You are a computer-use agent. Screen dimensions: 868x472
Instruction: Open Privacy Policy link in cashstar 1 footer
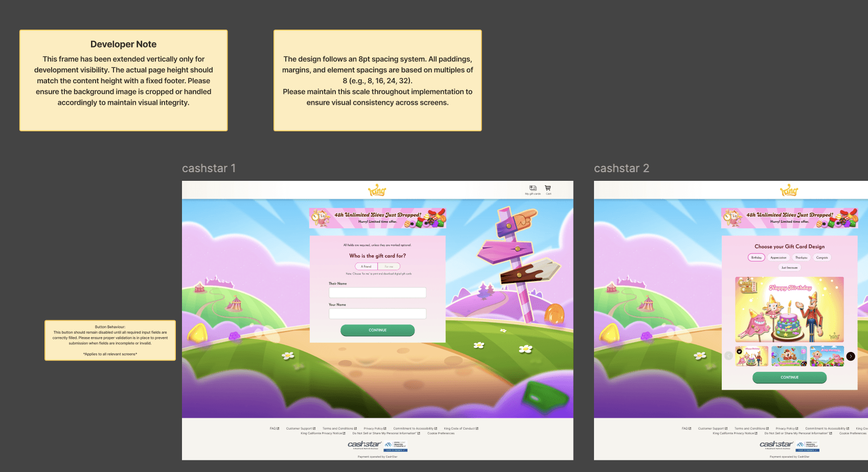click(375, 429)
